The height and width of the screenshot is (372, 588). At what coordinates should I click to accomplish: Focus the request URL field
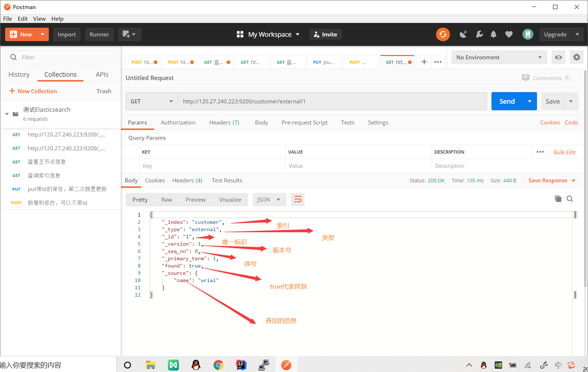(332, 101)
